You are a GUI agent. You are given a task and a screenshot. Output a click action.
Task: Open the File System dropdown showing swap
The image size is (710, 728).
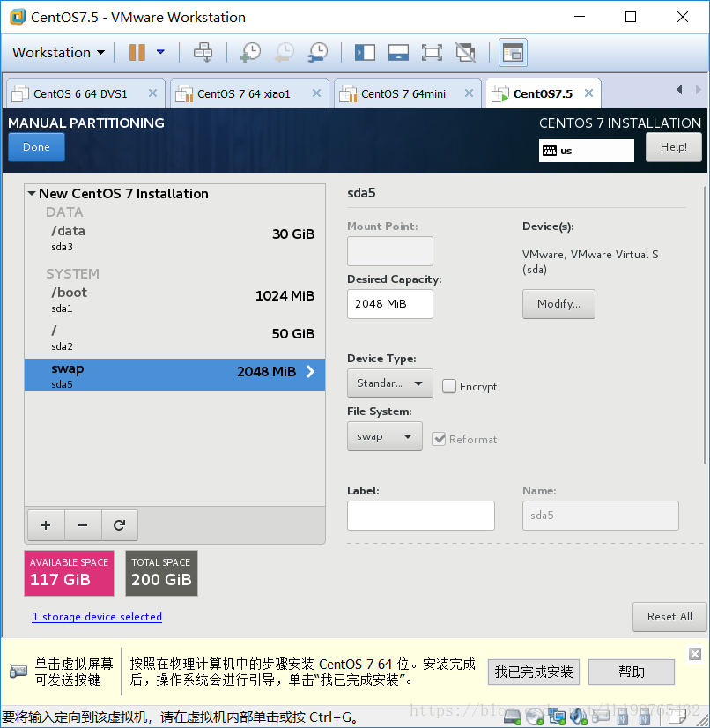385,436
